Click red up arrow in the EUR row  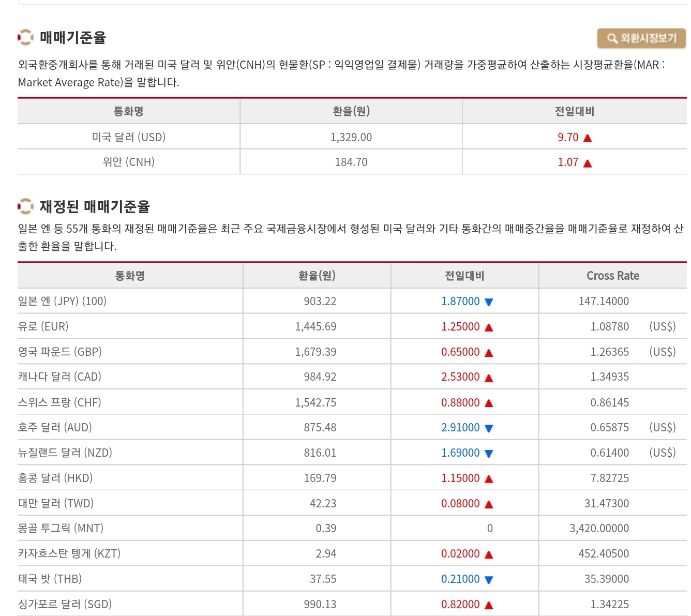point(489,327)
